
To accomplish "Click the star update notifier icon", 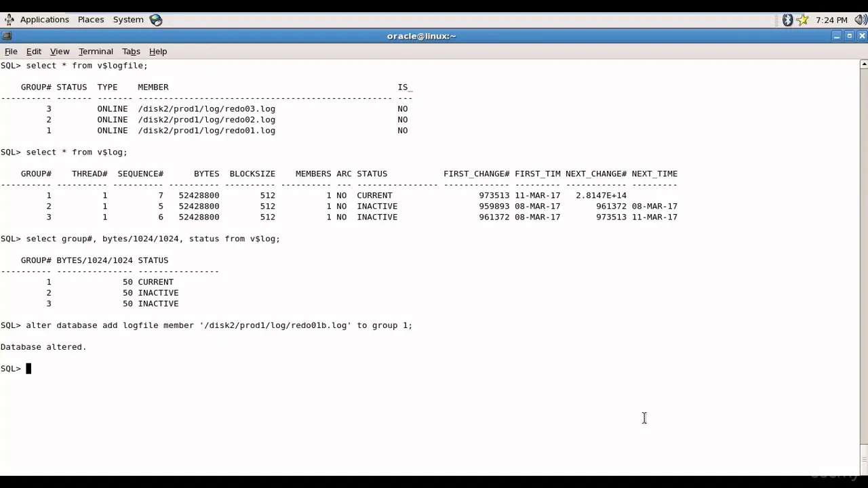I will point(802,20).
